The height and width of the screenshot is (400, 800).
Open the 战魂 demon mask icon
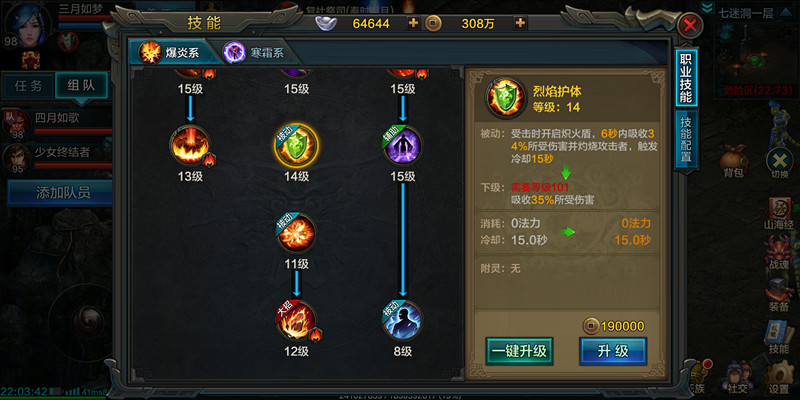779,253
